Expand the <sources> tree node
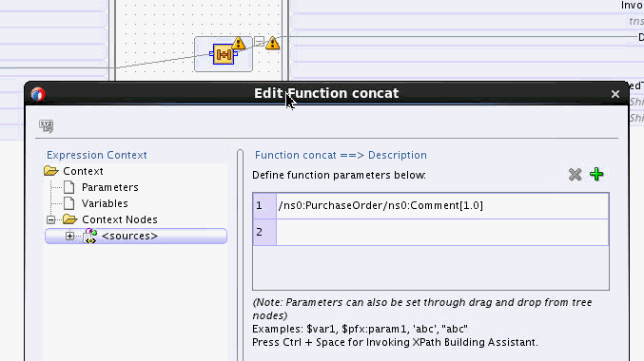644x361 pixels. [69, 236]
